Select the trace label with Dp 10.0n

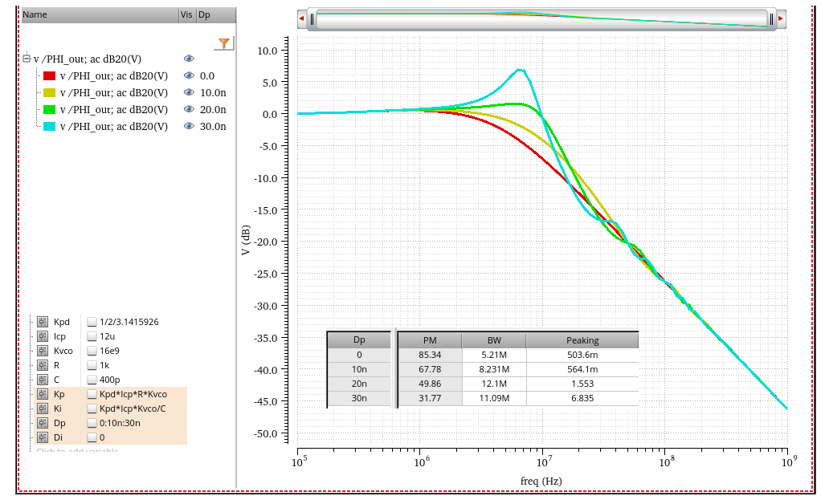tap(114, 92)
